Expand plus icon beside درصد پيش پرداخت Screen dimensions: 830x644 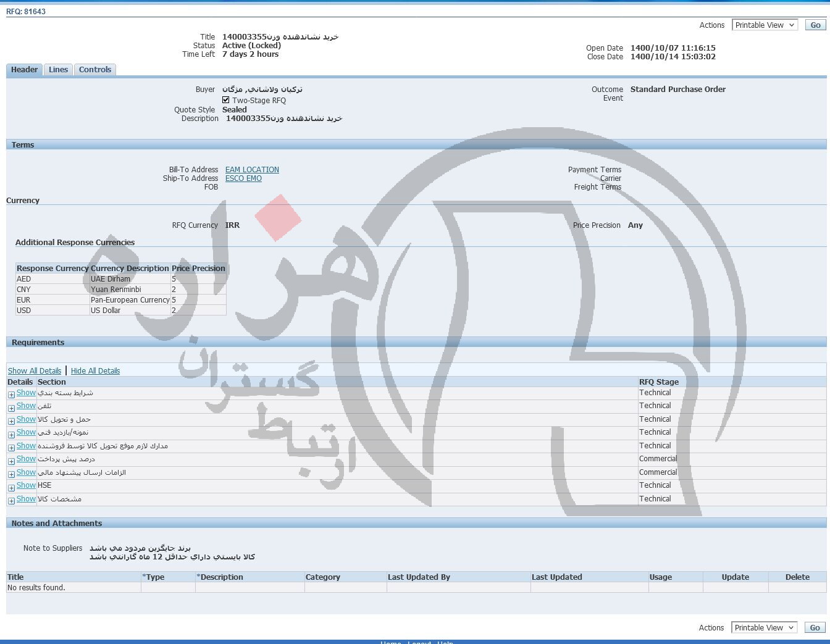pyautogui.click(x=11, y=461)
